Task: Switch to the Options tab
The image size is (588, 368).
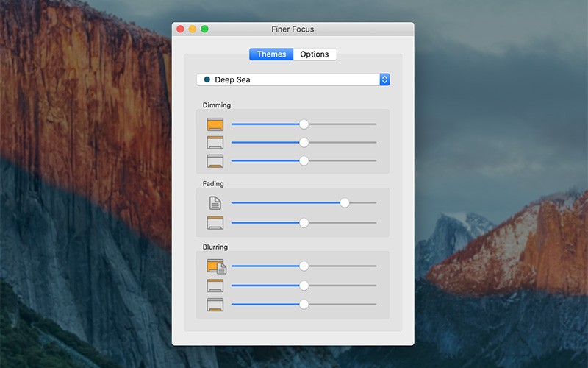Action: pos(315,54)
